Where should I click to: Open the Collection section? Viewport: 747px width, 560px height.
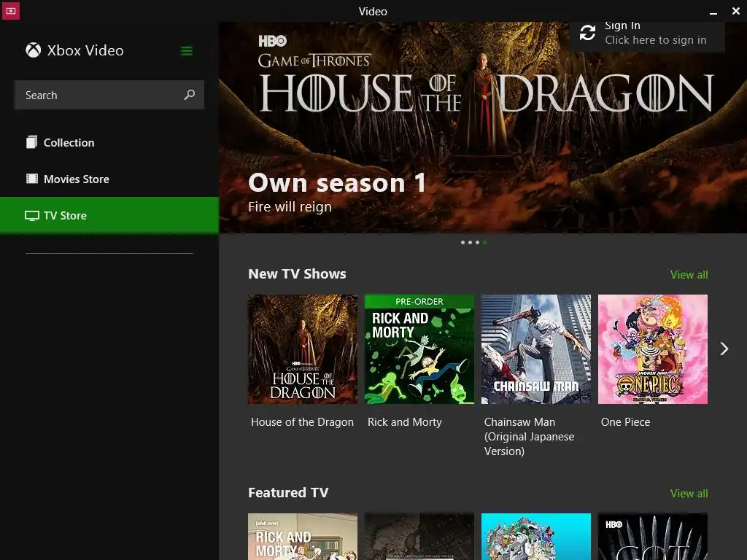(109, 142)
